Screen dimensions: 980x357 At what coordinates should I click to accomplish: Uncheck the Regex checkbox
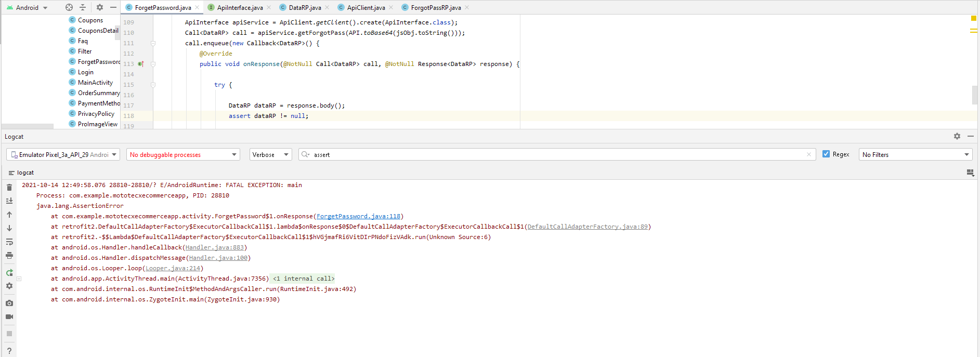click(x=826, y=154)
